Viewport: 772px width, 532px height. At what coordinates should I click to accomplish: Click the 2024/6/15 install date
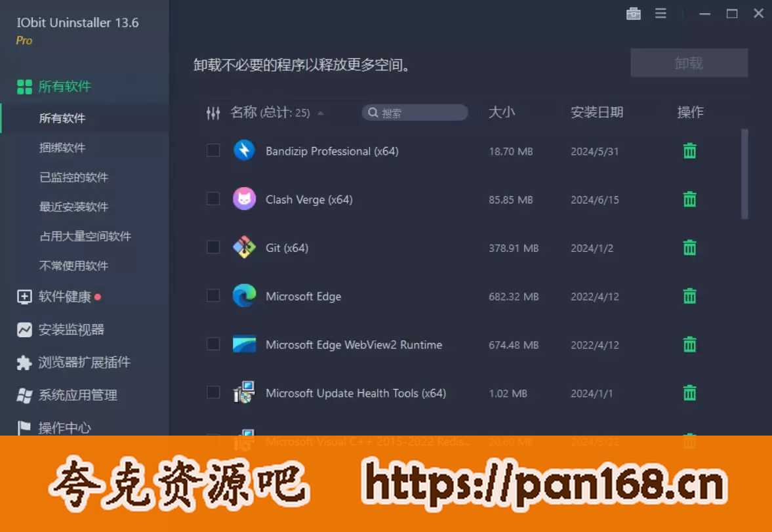tap(594, 200)
